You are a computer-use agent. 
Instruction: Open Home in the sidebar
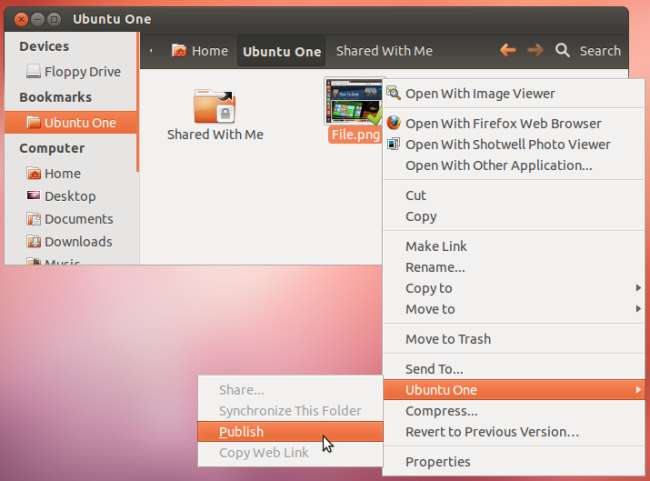coord(71,173)
